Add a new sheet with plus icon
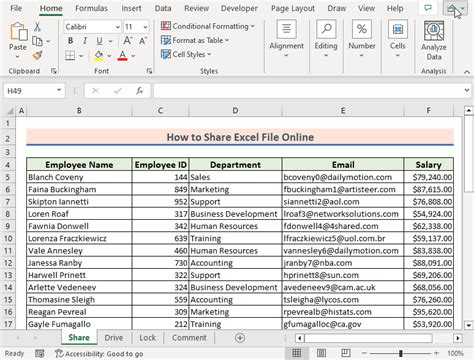Image resolution: width=474 pixels, height=360 pixels. (x=240, y=338)
